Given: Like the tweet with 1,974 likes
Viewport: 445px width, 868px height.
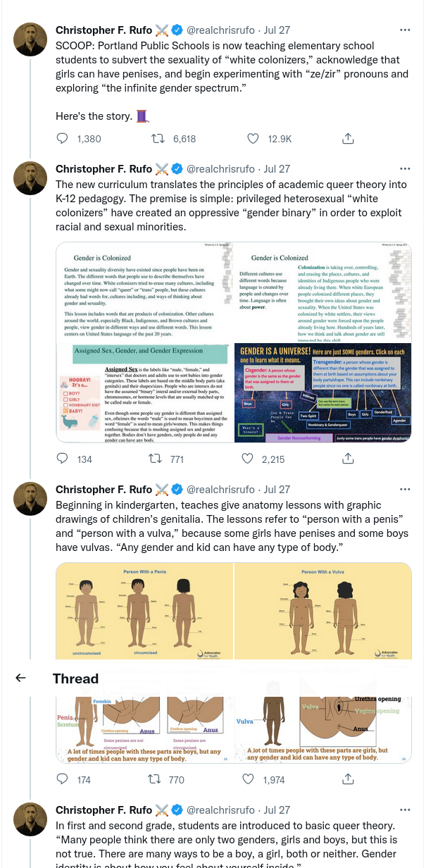Looking at the screenshot, I should [248, 779].
